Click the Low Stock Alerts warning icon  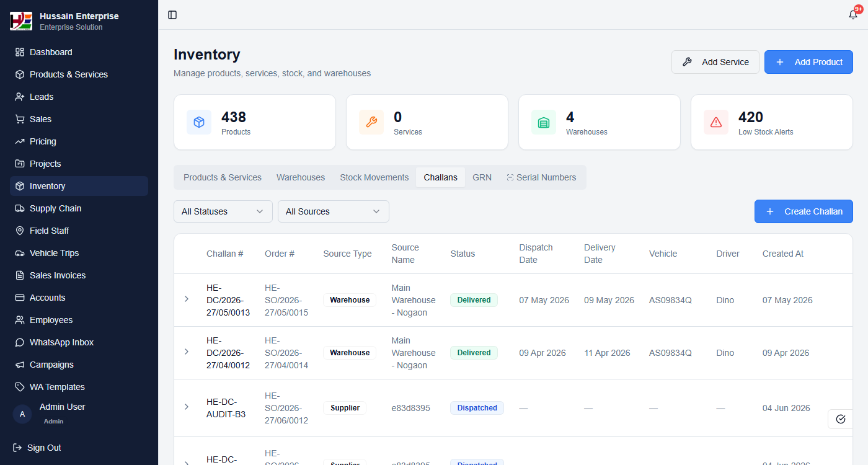pos(716,122)
